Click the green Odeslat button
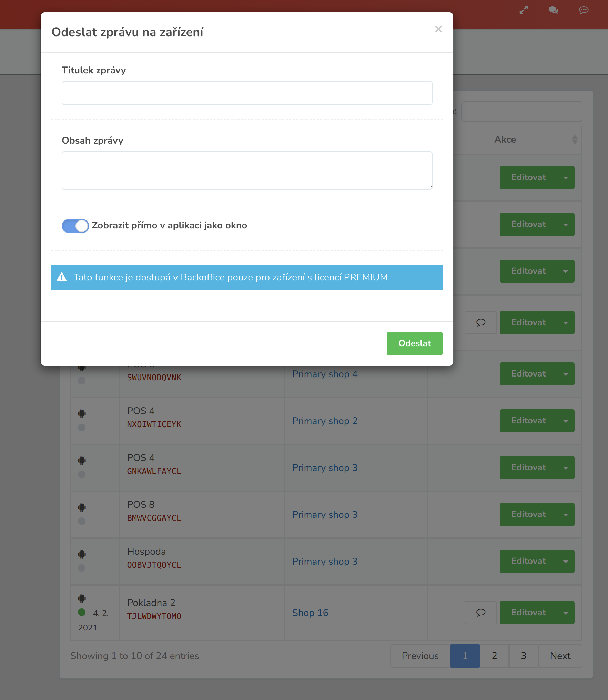Image resolution: width=608 pixels, height=700 pixels. 415,343
